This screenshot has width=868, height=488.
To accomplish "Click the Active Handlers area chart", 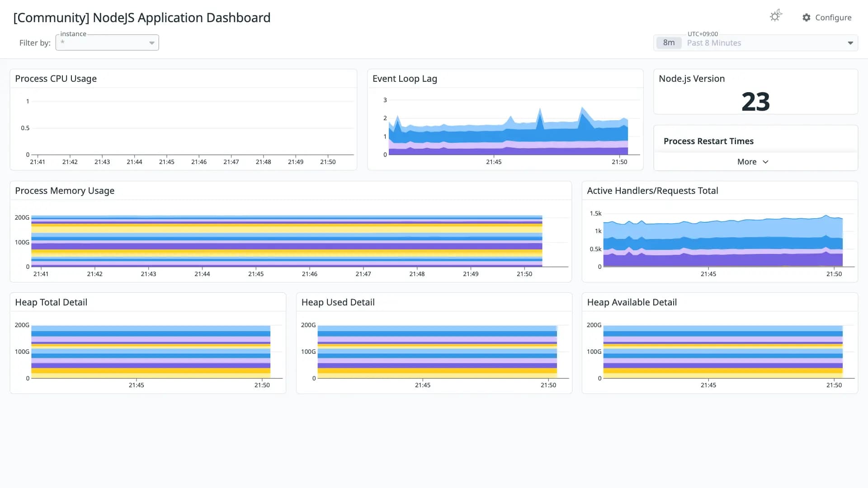I will point(723,241).
